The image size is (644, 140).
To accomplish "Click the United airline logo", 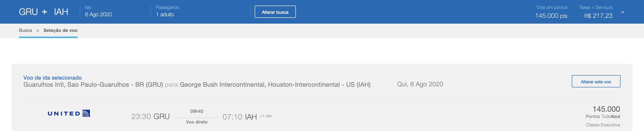I will [x=69, y=113].
